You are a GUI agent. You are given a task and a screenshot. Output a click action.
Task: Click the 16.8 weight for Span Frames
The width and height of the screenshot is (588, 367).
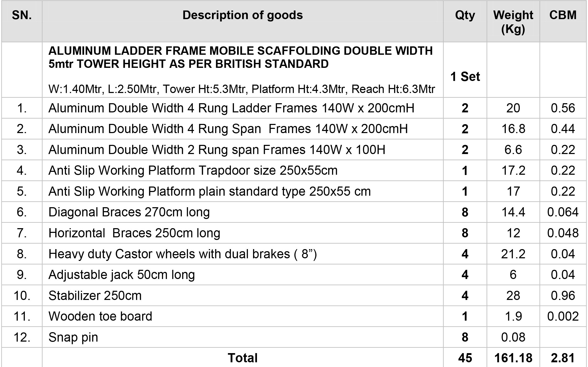click(x=513, y=129)
